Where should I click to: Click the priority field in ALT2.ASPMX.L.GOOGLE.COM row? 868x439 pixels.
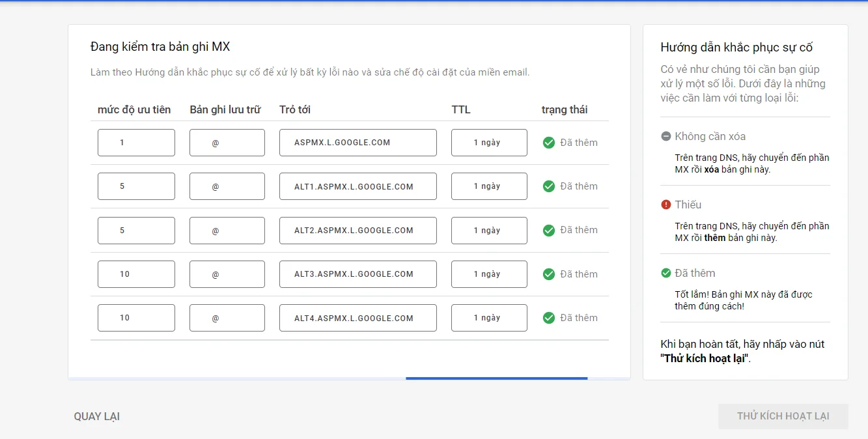tap(136, 230)
